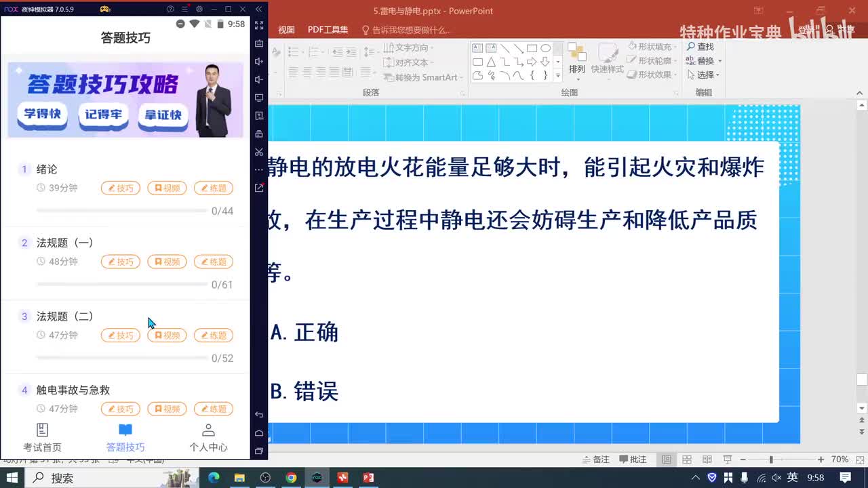
Task: Click the Nox share-out arrow icon
Action: [x=259, y=188]
